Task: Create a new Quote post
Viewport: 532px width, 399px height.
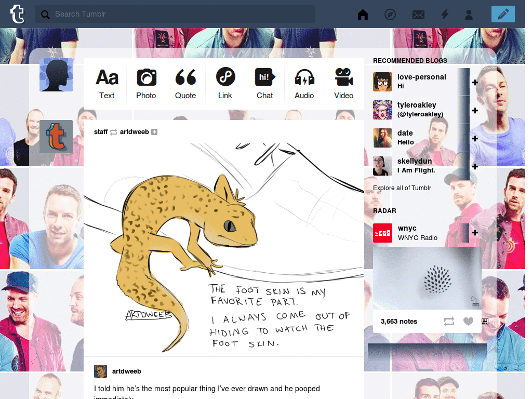Action: tap(185, 84)
